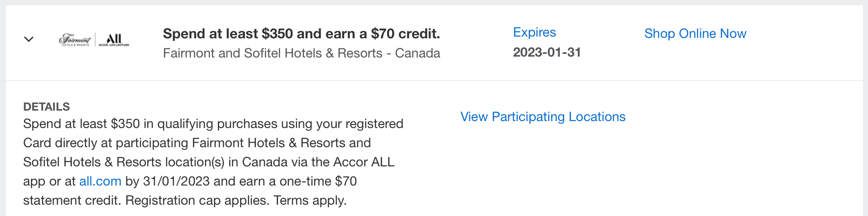Click the Fairmont and Sofitel merchant subtitle
This screenshot has height=216, width=868.
coord(301,53)
